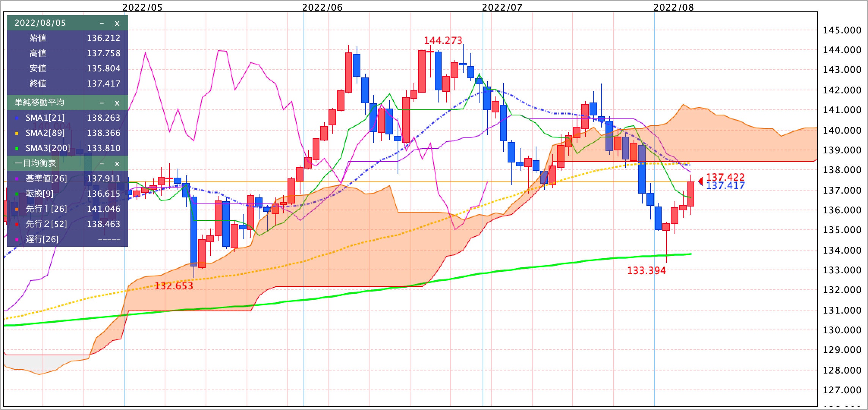
Task: Select the SMA3[200] label
Action: pos(48,148)
